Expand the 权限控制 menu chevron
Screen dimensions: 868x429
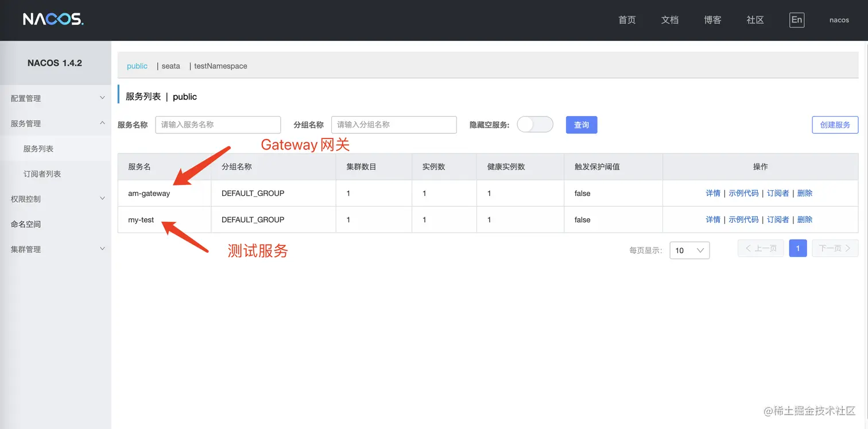click(x=102, y=199)
